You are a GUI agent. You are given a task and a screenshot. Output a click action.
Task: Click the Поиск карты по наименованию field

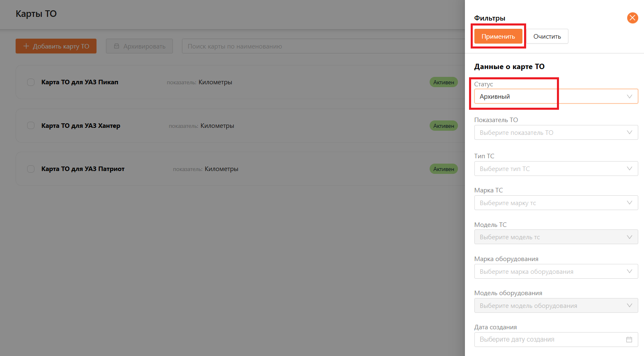point(320,46)
